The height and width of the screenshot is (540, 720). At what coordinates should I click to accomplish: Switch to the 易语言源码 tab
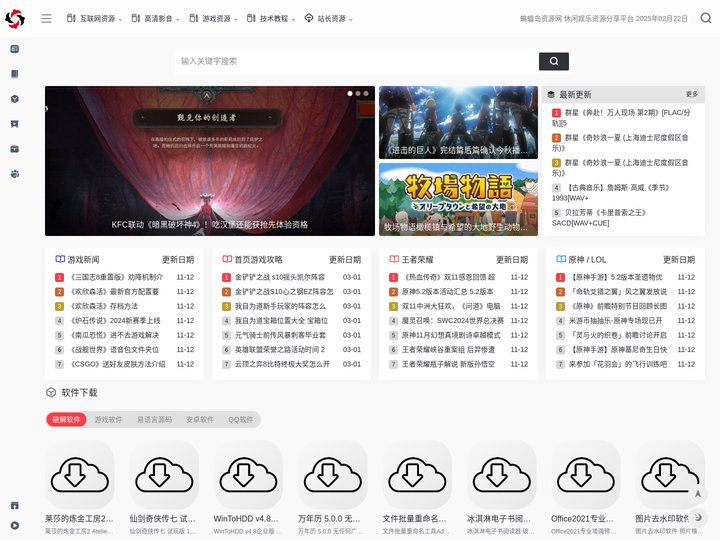154,420
